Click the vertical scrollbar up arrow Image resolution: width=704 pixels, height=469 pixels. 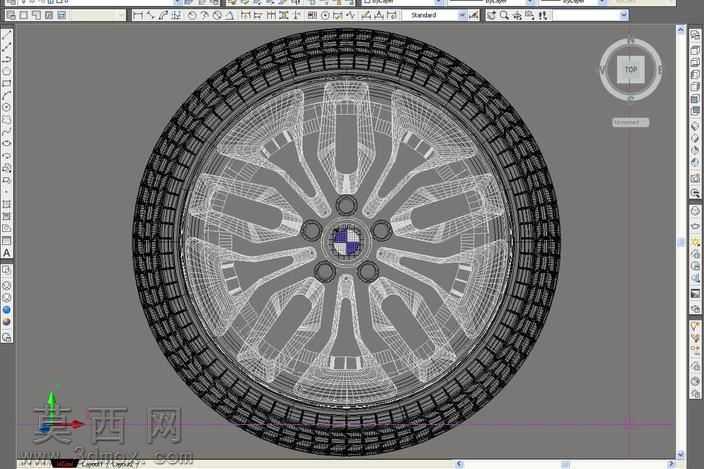point(680,29)
